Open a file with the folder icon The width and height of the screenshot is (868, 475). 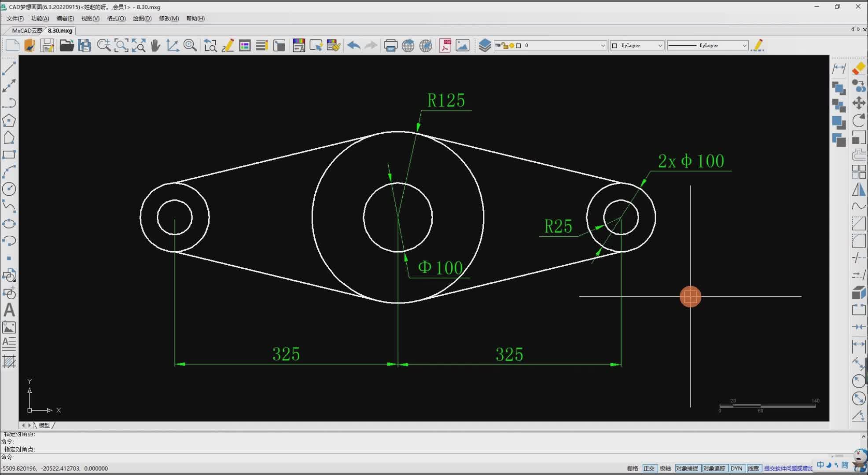pyautogui.click(x=66, y=45)
